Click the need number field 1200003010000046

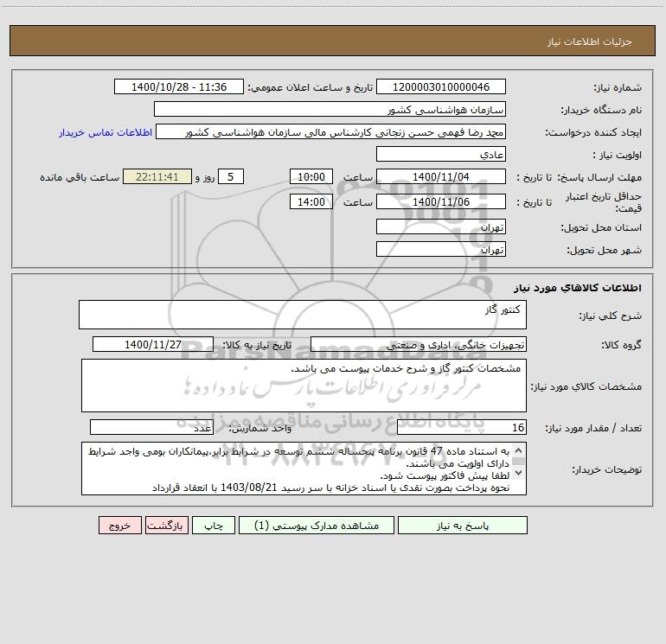tap(441, 86)
